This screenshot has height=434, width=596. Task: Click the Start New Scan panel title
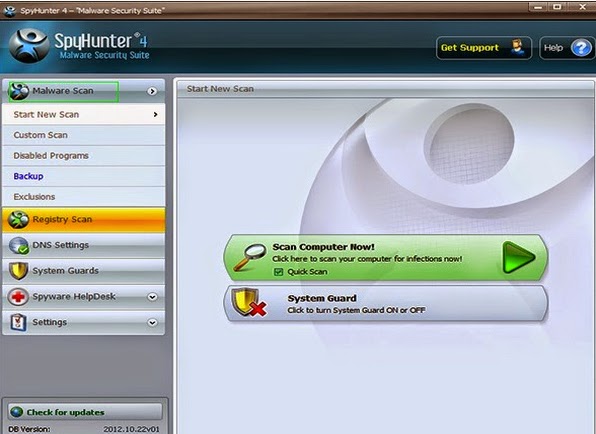220,89
